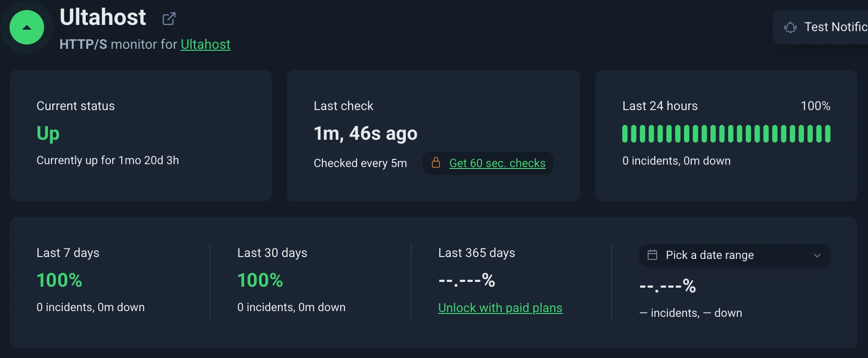Click the Last 7 days 100% value
868x358 pixels.
click(x=59, y=280)
